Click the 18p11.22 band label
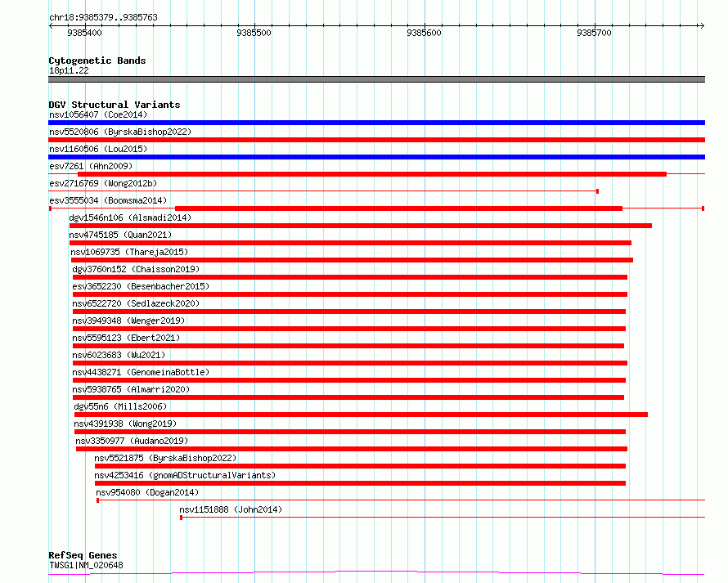The height and width of the screenshot is (583, 728). [x=69, y=70]
